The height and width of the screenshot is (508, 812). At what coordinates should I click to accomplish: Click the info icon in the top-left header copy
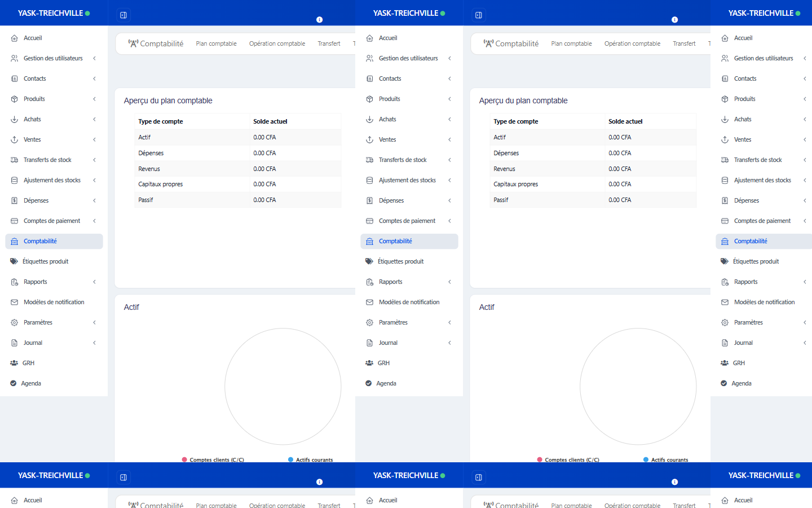320,20
